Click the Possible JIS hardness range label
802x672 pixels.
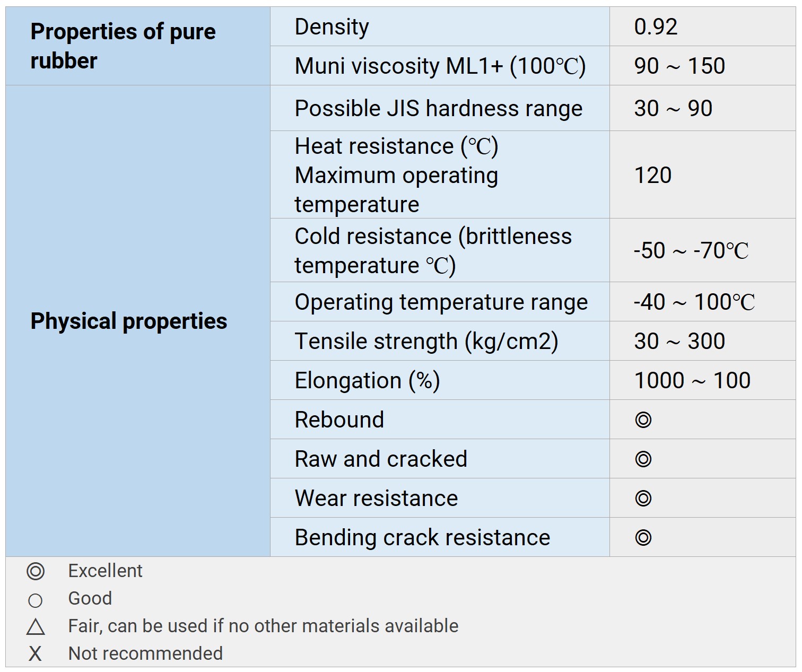coord(439,109)
